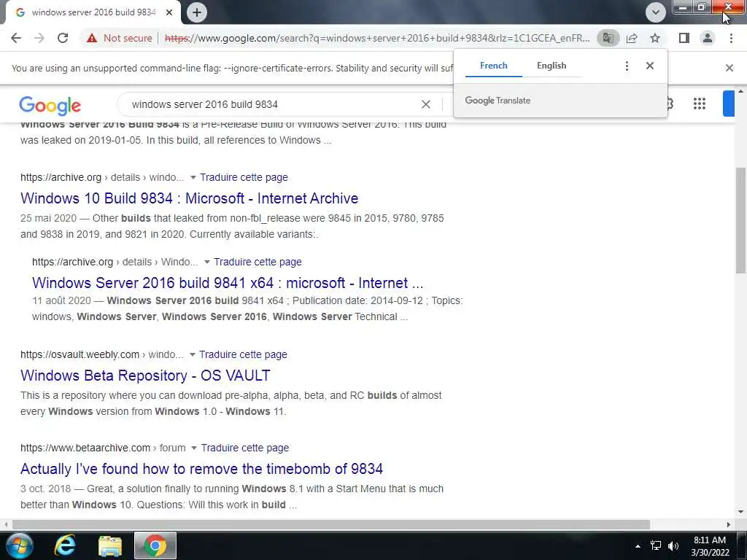
Task: Click 'https://archive.org › details › windo...' text
Action: click(102, 177)
